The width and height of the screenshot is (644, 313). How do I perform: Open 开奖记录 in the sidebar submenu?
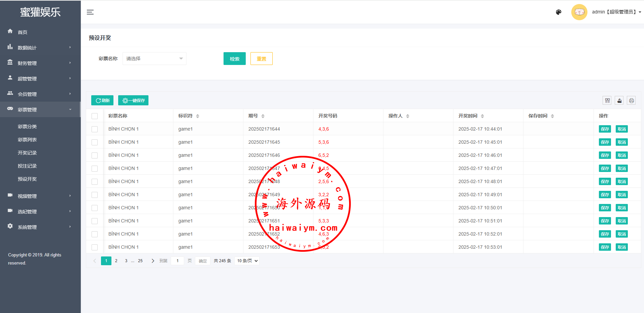27,153
